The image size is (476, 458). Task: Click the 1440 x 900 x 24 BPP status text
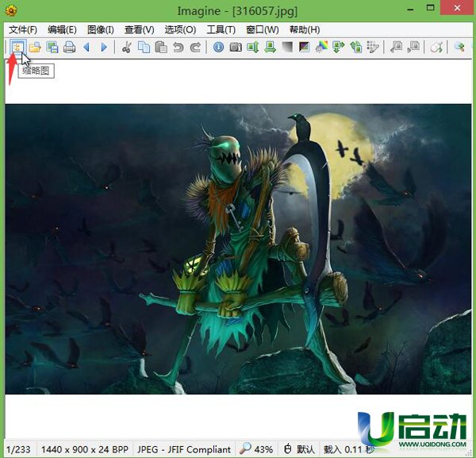pos(85,449)
